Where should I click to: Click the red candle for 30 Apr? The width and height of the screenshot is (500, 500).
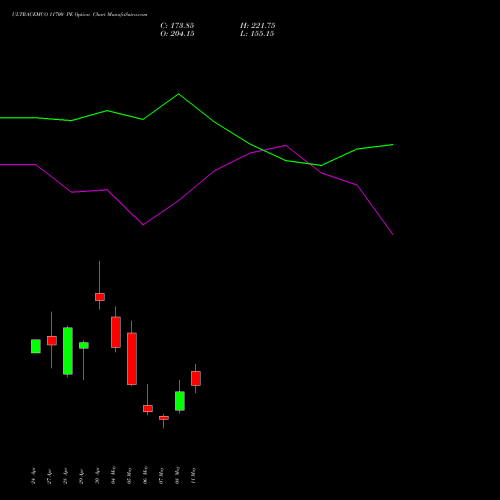[100, 297]
